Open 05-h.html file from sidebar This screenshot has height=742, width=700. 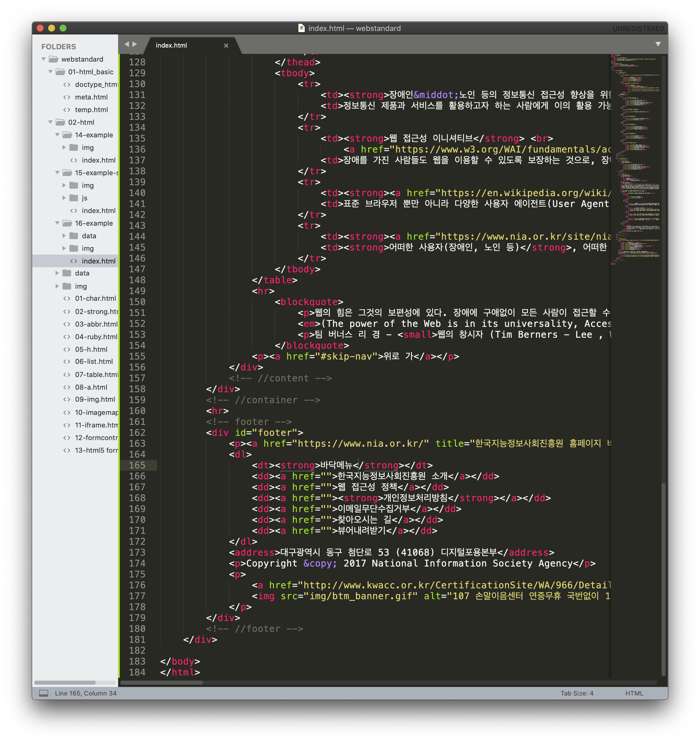91,349
